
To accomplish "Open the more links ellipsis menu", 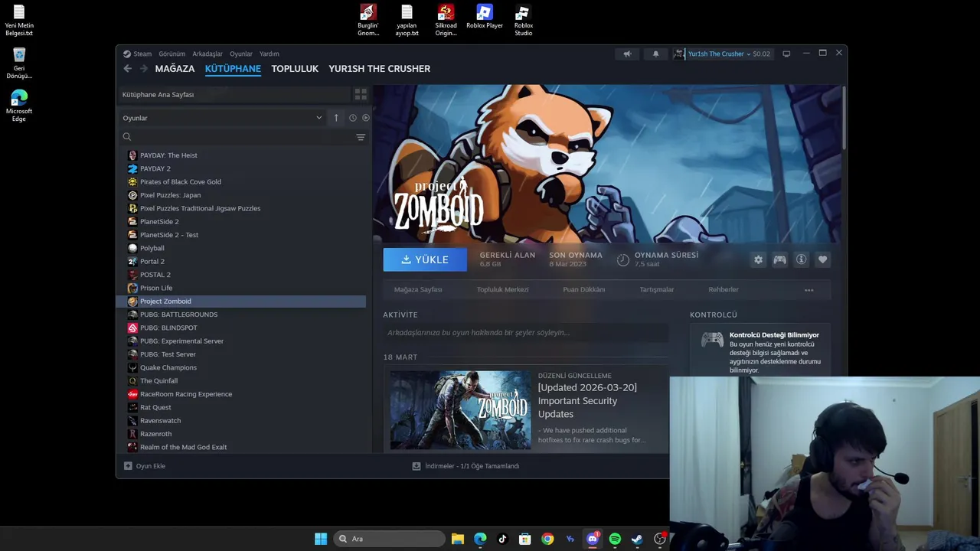I will 808,290.
